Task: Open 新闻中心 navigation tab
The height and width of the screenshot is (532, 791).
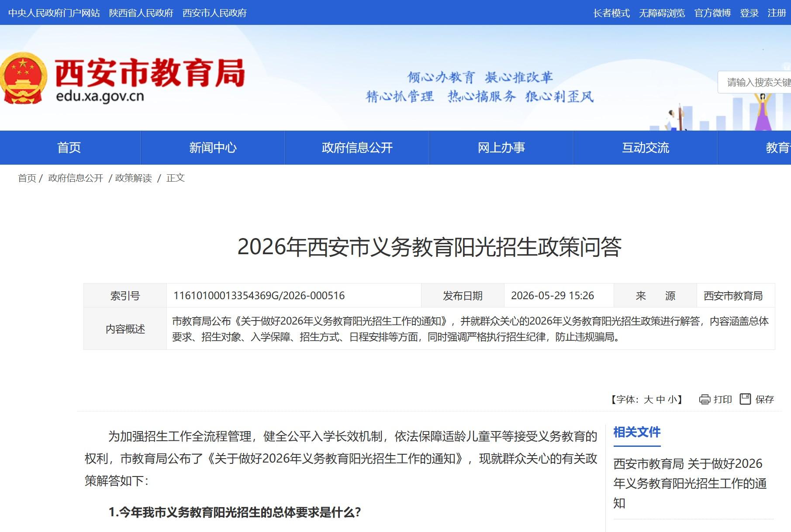Action: 213,148
